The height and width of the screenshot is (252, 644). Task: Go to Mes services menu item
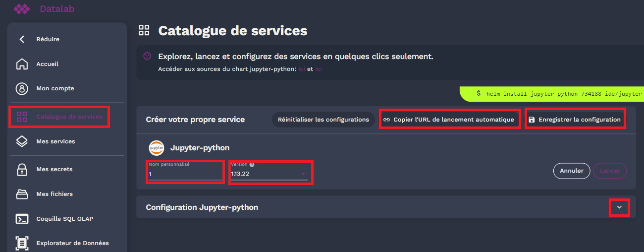[55, 141]
